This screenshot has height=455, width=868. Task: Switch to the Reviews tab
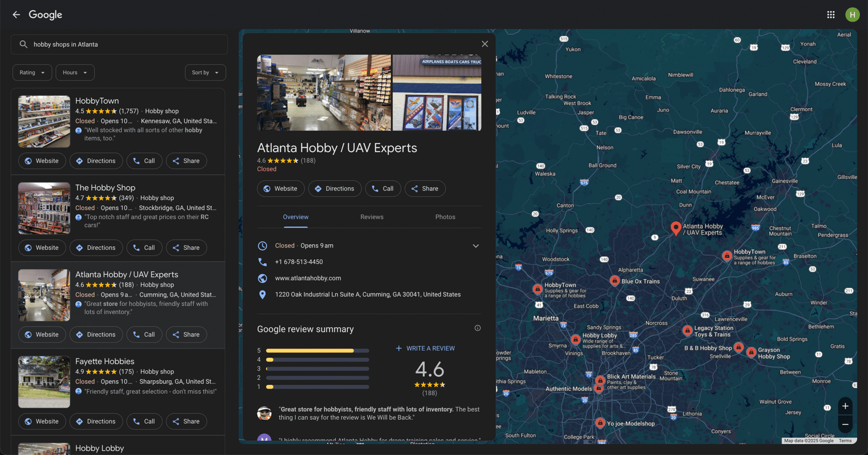pos(372,217)
